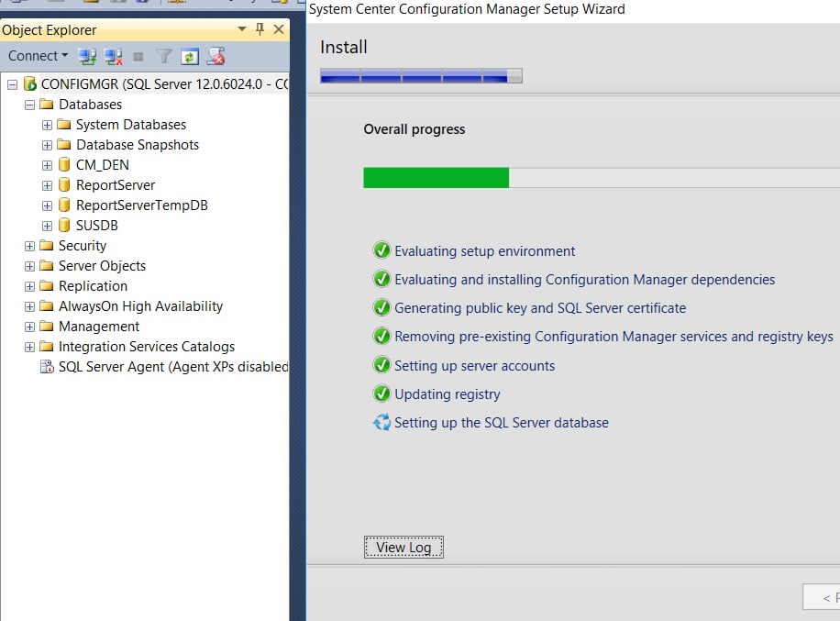840x621 pixels.
Task: Click the green Overall progress bar
Action: pyautogui.click(x=437, y=178)
